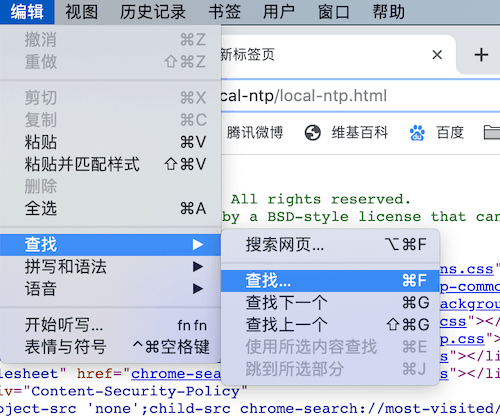
Task: Select 表情与符号 menu entry
Action: point(110,347)
